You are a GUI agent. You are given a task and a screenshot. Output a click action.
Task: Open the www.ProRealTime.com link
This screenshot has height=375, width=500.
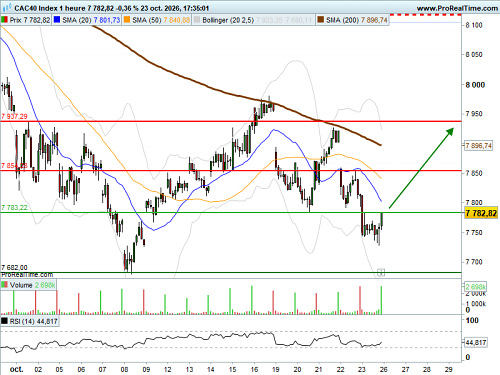click(457, 8)
